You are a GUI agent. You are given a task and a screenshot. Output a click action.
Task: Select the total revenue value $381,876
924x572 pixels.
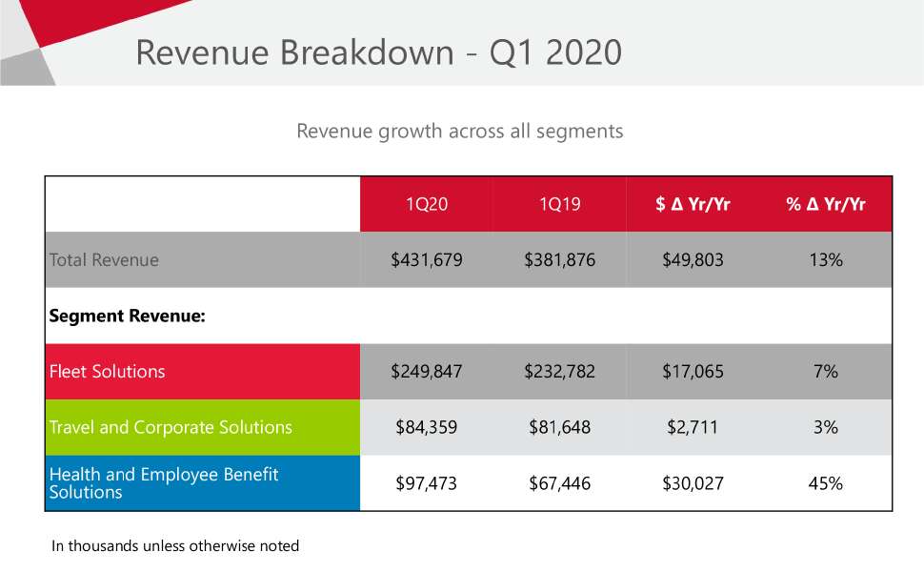(559, 260)
